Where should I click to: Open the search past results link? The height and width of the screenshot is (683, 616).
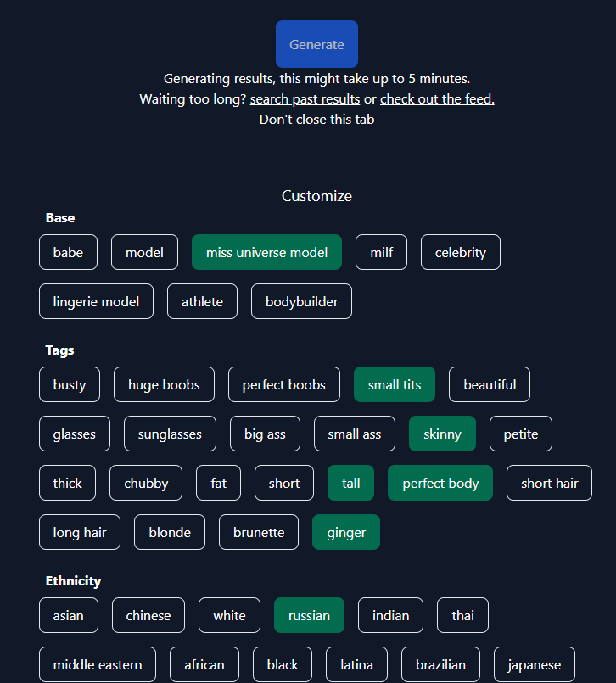pyautogui.click(x=305, y=99)
